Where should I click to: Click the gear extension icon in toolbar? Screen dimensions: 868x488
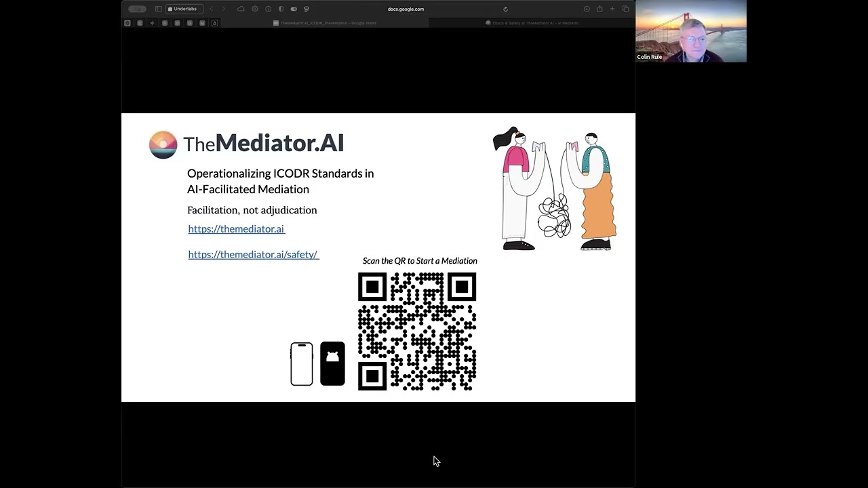pyautogui.click(x=255, y=9)
